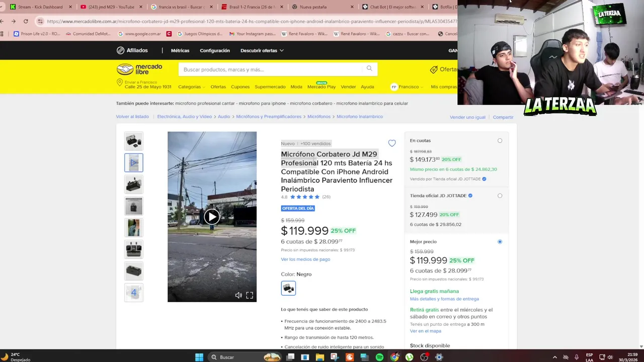Play the product video
Viewport: 644px width, 362px height.
(x=212, y=217)
